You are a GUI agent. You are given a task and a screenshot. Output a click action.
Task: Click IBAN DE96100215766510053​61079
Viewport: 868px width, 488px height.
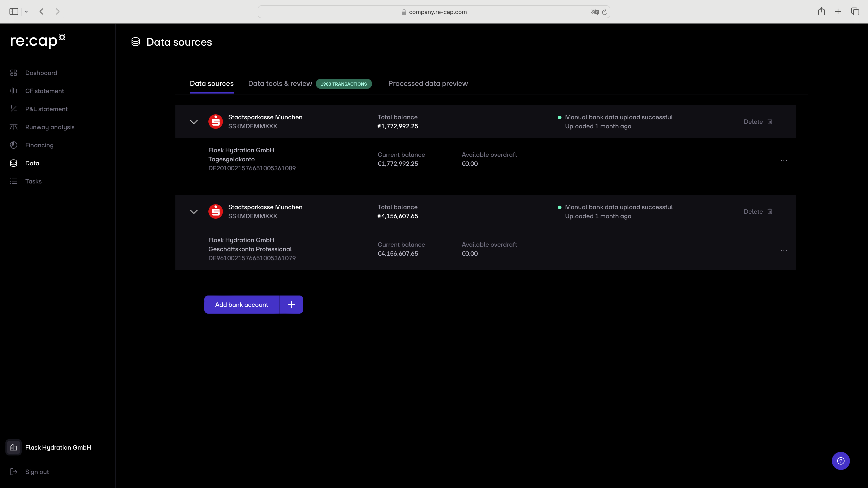tap(252, 258)
